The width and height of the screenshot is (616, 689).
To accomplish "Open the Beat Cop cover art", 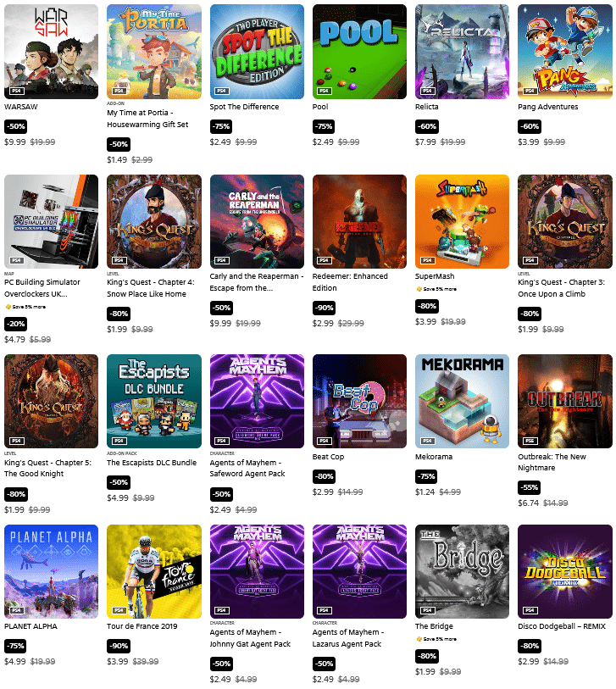I will click(x=359, y=401).
